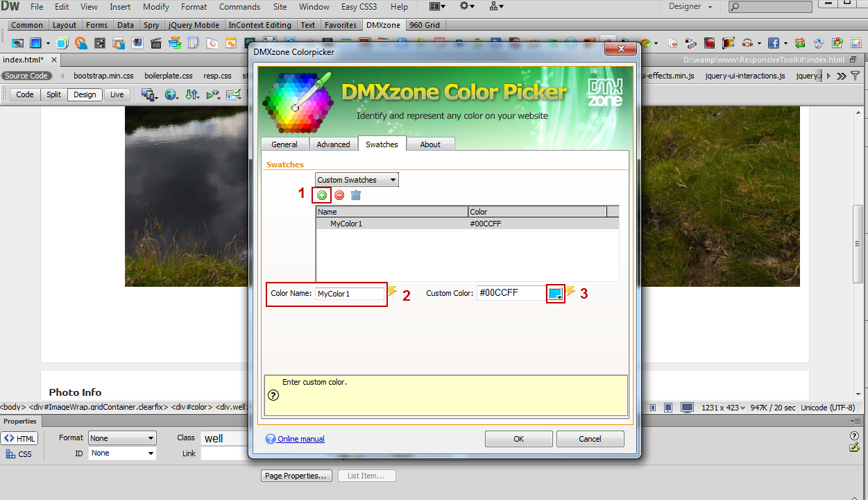Click OK in the Colorpicker dialog
The image size is (868, 500).
point(519,439)
